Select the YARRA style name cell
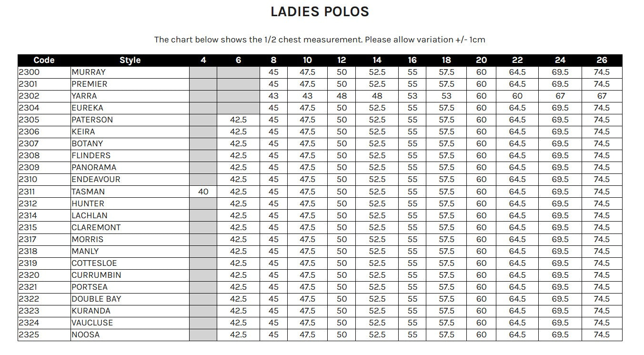Viewport: 644px width, 355px height. pos(84,96)
